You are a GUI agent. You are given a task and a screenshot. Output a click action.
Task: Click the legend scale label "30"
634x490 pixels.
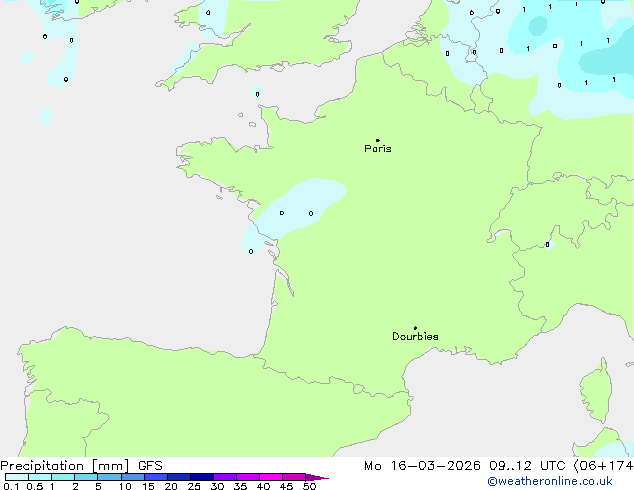click(217, 486)
